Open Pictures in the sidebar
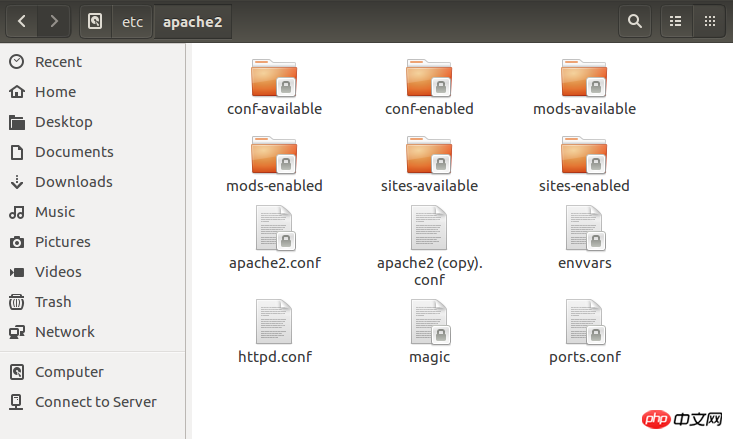The width and height of the screenshot is (733, 439). (x=93, y=242)
